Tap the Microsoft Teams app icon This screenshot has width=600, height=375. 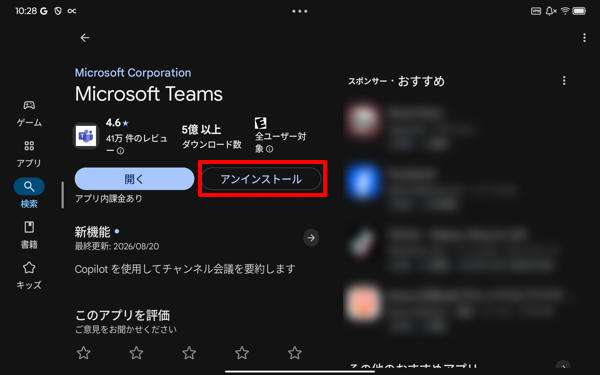point(86,136)
